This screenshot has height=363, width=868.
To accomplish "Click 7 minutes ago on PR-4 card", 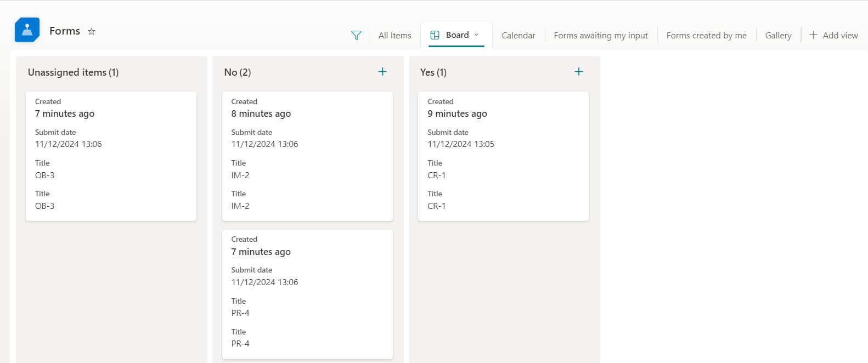I will pyautogui.click(x=261, y=252).
